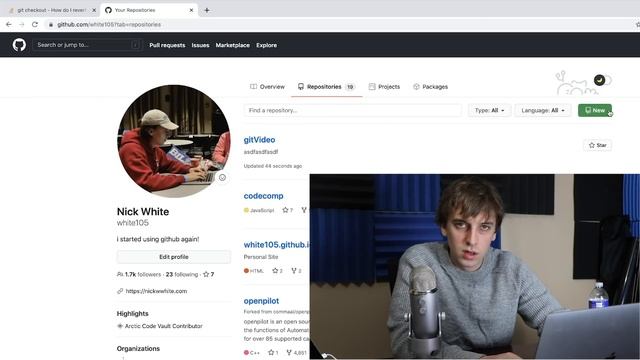Click the white105 username text

click(x=133, y=223)
